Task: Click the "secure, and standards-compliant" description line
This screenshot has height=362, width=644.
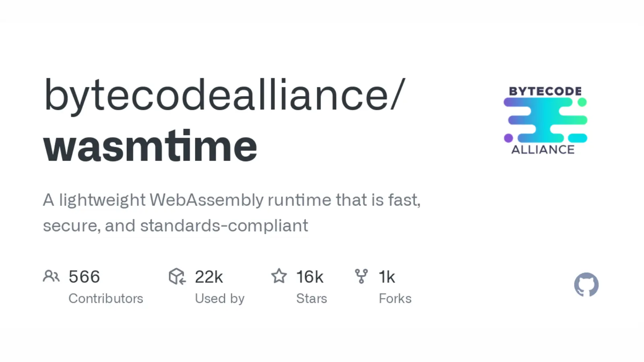Action: click(175, 226)
